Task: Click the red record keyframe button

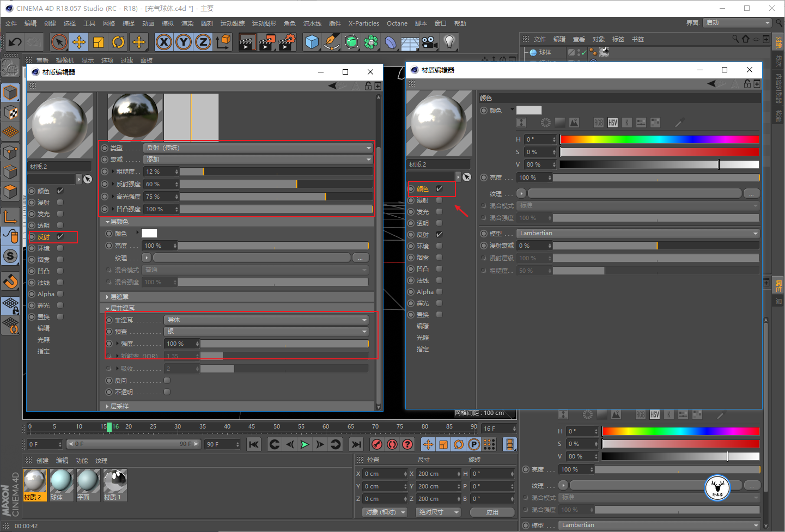Action: 376,444
